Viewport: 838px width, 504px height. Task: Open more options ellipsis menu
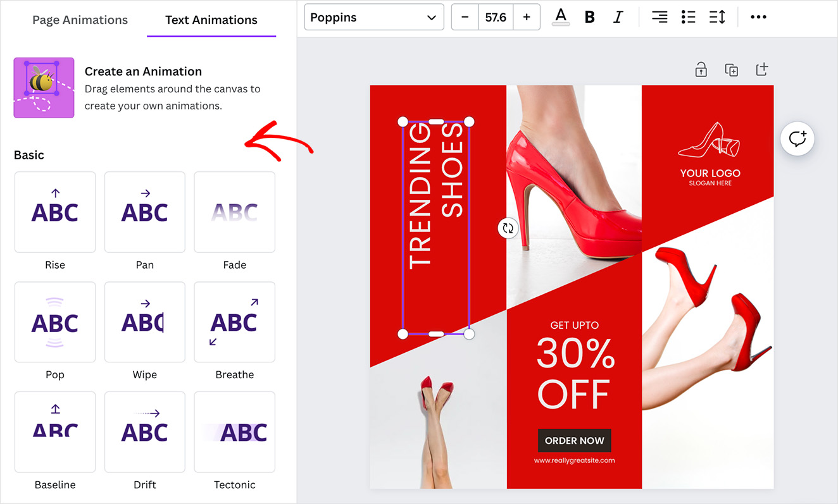pos(758,18)
